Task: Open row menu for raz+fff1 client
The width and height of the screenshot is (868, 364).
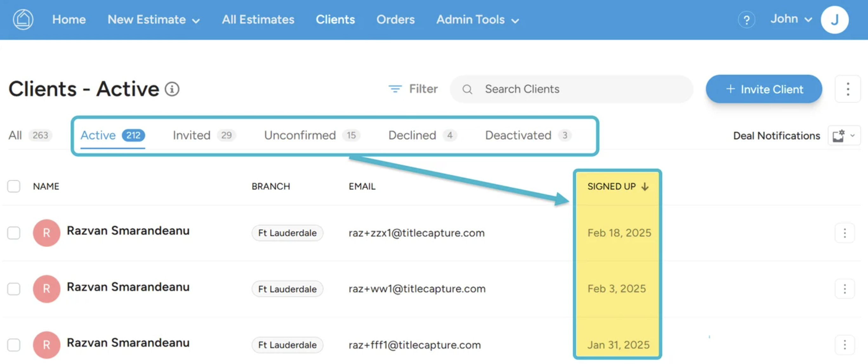Action: point(845,345)
